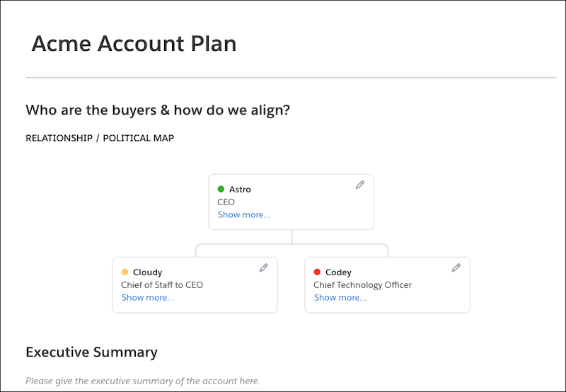Expand Show more on Astro card
Image resolution: width=566 pixels, height=392 pixels.
[x=243, y=215]
